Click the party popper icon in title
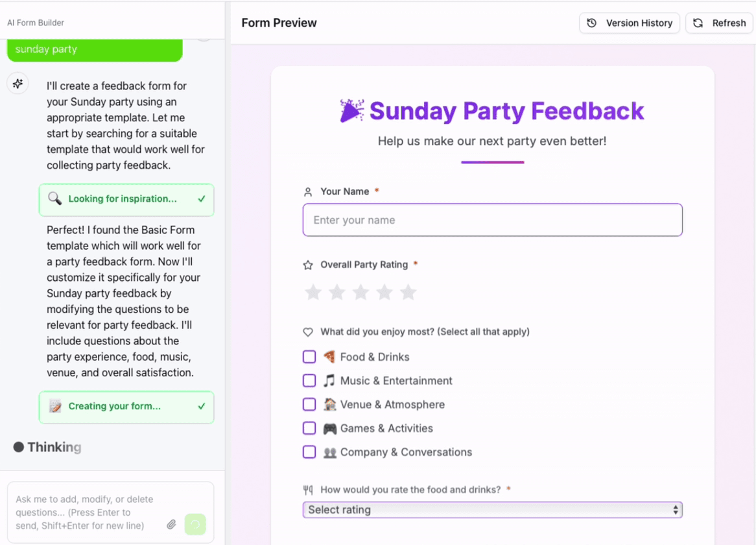The image size is (756, 545). tap(351, 111)
